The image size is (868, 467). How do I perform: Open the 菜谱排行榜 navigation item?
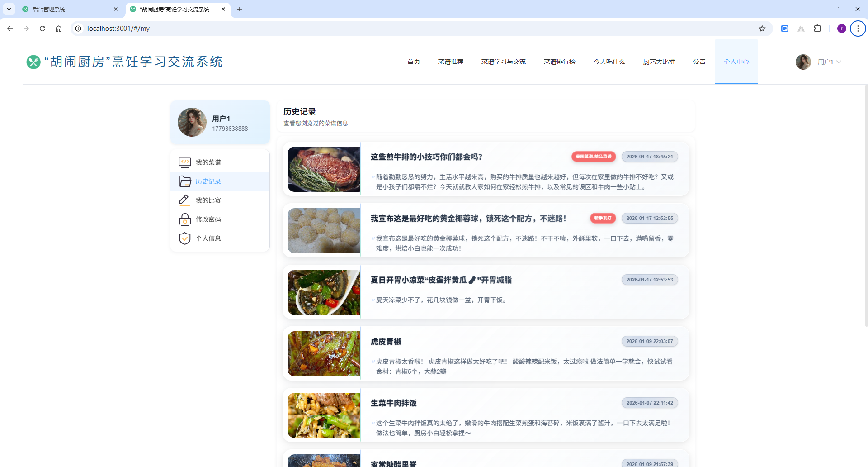coord(560,62)
